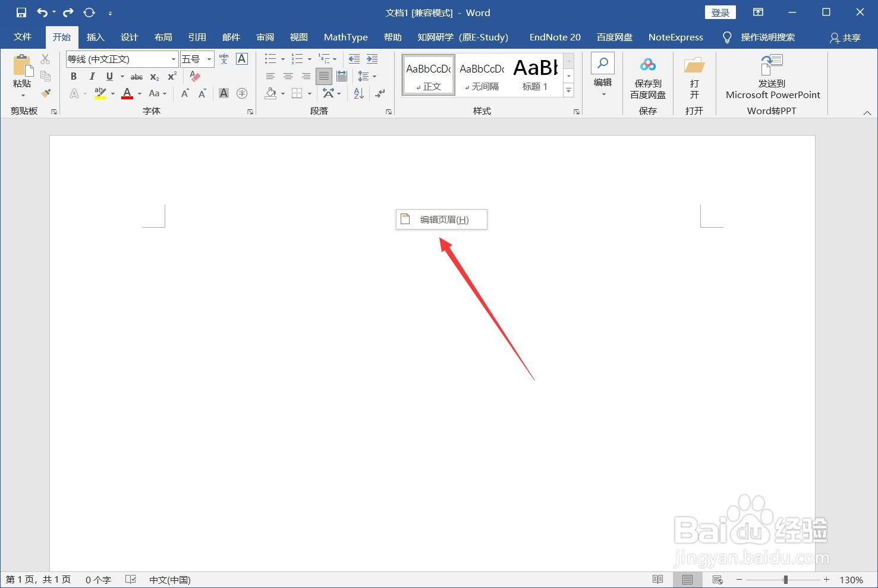The height and width of the screenshot is (588, 878).
Task: Click the Show paragraph marks icon
Action: [x=380, y=93]
